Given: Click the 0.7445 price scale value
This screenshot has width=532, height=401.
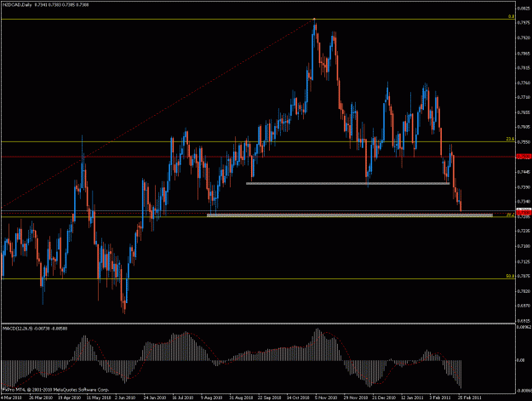Looking at the screenshot, I should (523, 172).
